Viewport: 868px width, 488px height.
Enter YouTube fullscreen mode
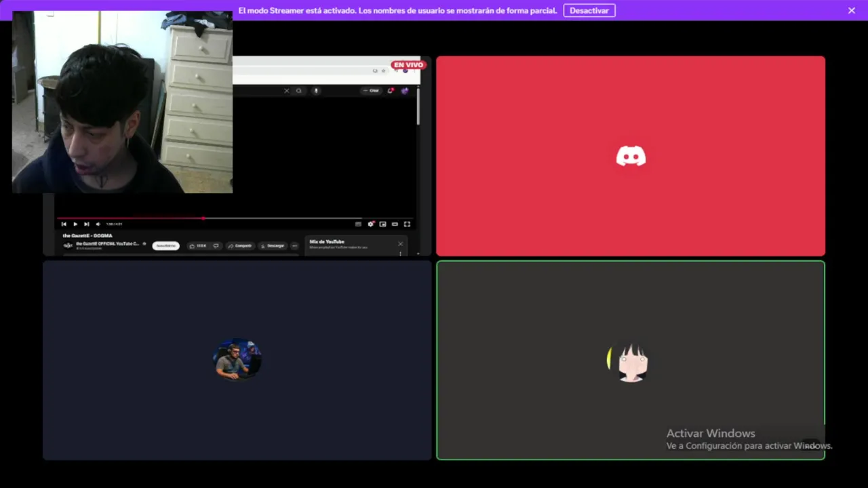407,224
